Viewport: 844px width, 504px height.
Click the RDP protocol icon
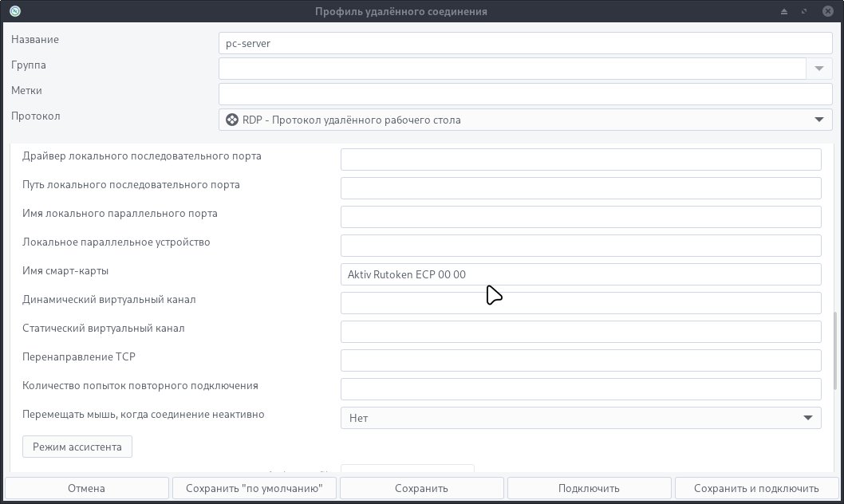click(231, 120)
